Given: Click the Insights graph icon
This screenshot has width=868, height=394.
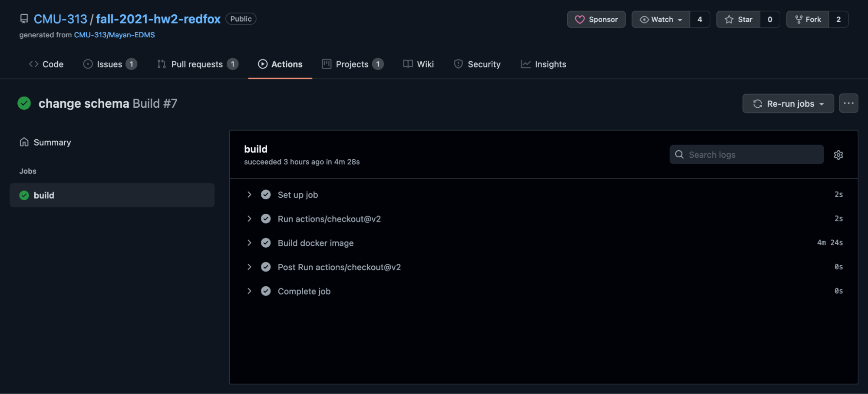Looking at the screenshot, I should point(525,64).
